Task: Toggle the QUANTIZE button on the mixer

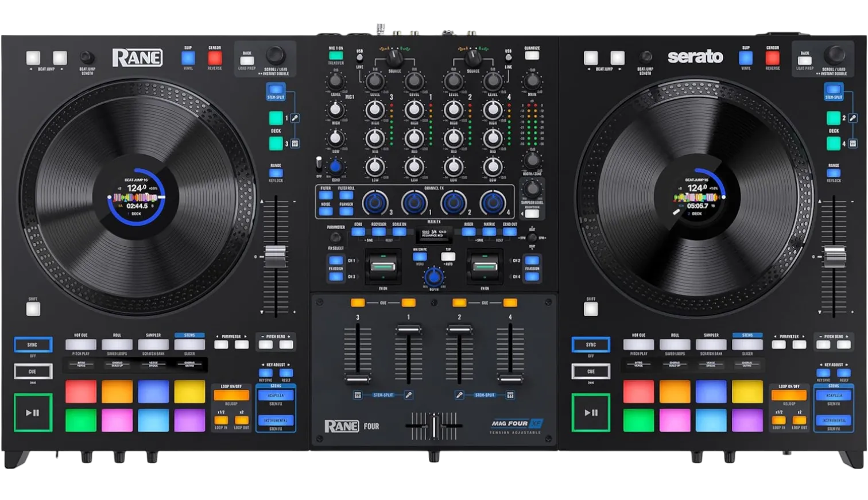Action: coord(532,56)
